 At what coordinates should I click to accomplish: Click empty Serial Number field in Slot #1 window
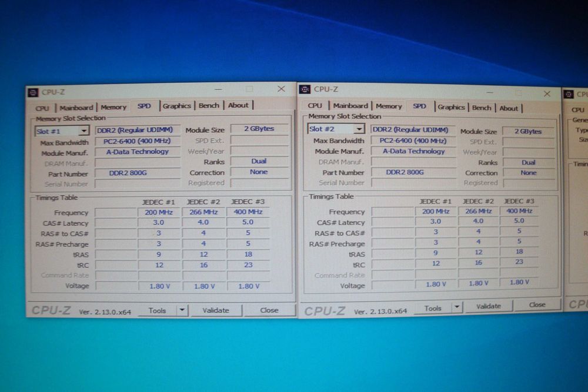point(137,183)
